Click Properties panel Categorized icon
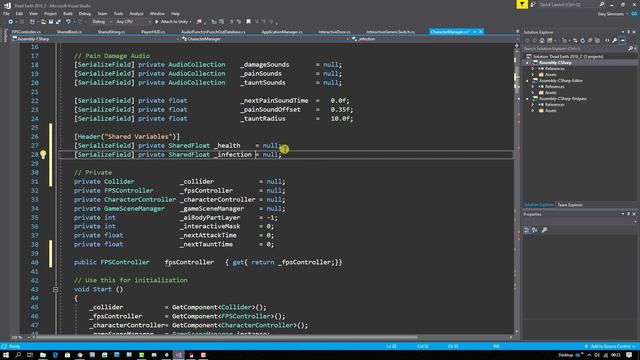 (x=527, y=230)
